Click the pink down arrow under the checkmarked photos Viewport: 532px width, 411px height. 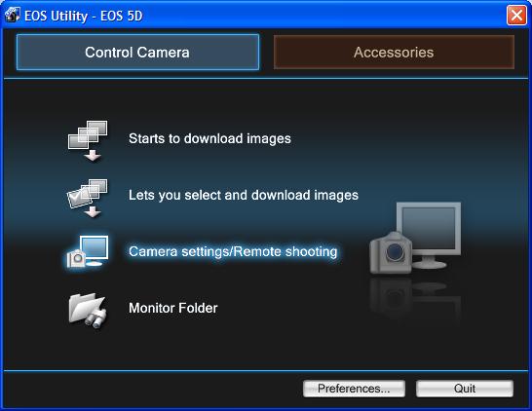pos(93,212)
